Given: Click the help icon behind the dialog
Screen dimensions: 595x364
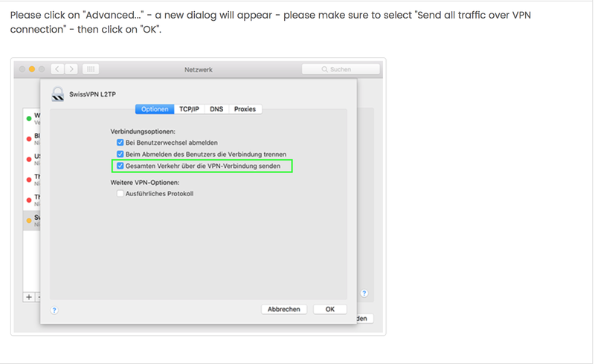Looking at the screenshot, I should click(x=364, y=293).
